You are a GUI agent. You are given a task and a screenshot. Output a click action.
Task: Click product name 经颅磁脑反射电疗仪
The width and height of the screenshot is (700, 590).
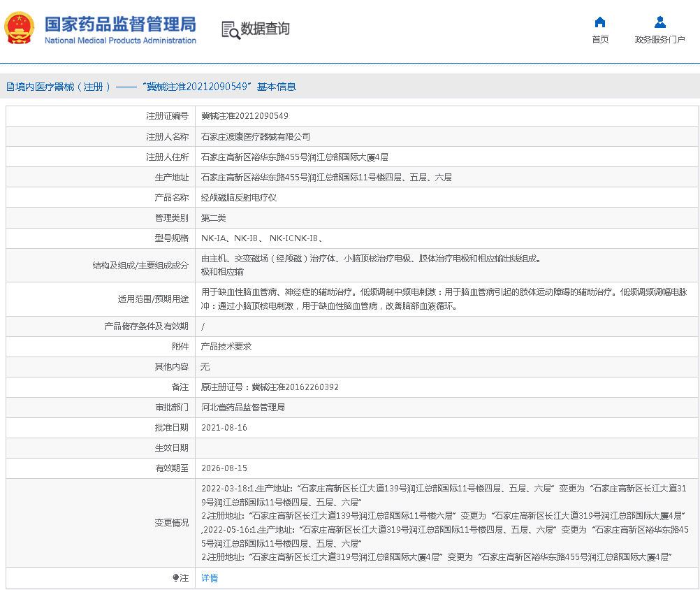[239, 198]
